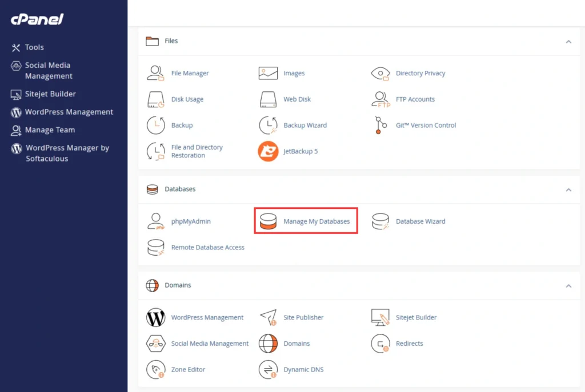This screenshot has height=392, width=585.
Task: Open the FTP Accounts link
Action: click(415, 99)
